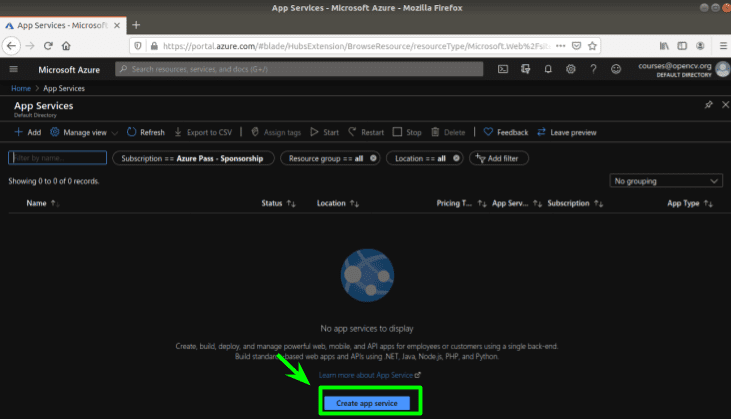Show the site security padlock info
This screenshot has width=731, height=419.
pos(154,46)
